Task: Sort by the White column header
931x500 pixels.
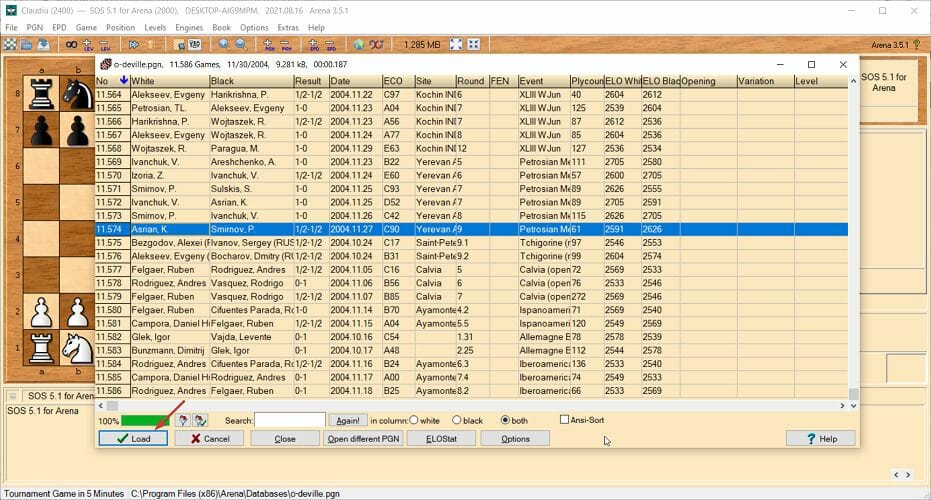Action: (x=170, y=81)
